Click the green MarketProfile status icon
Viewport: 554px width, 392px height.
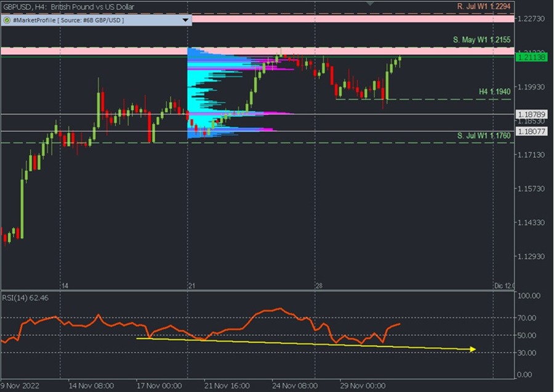click(x=9, y=19)
